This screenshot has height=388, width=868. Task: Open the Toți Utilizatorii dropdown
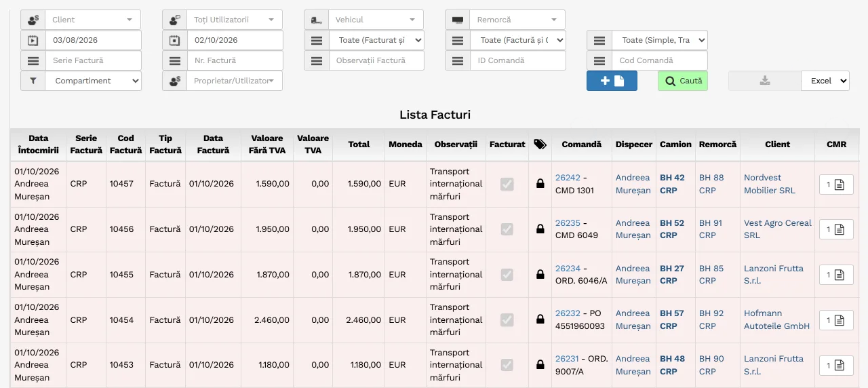235,20
